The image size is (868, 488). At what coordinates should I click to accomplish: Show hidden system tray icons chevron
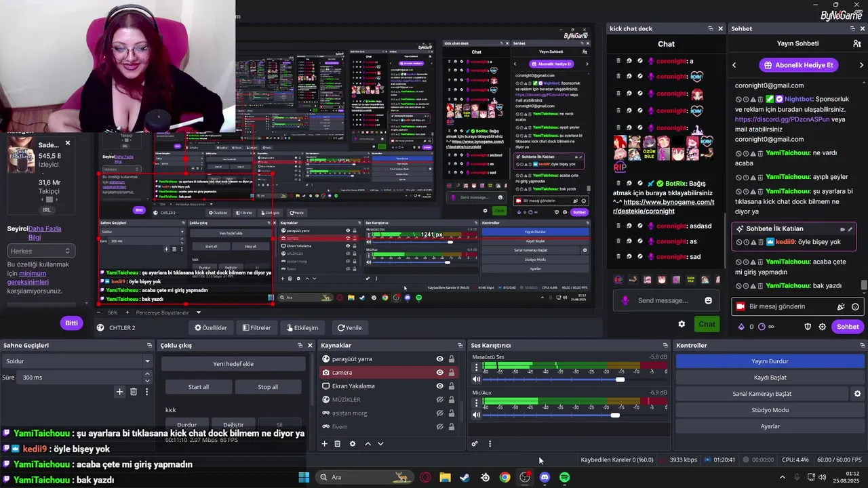click(783, 477)
